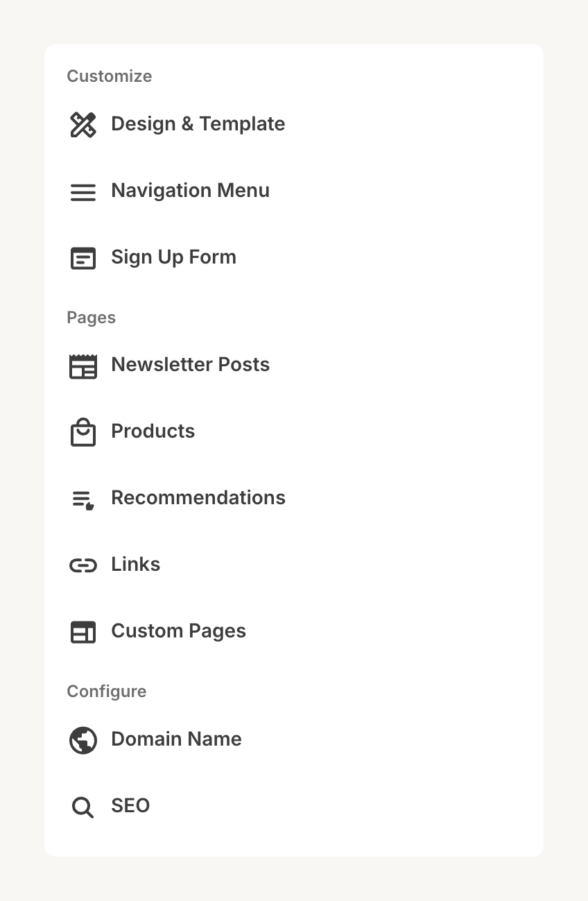Open the SEO settings

coord(130,807)
